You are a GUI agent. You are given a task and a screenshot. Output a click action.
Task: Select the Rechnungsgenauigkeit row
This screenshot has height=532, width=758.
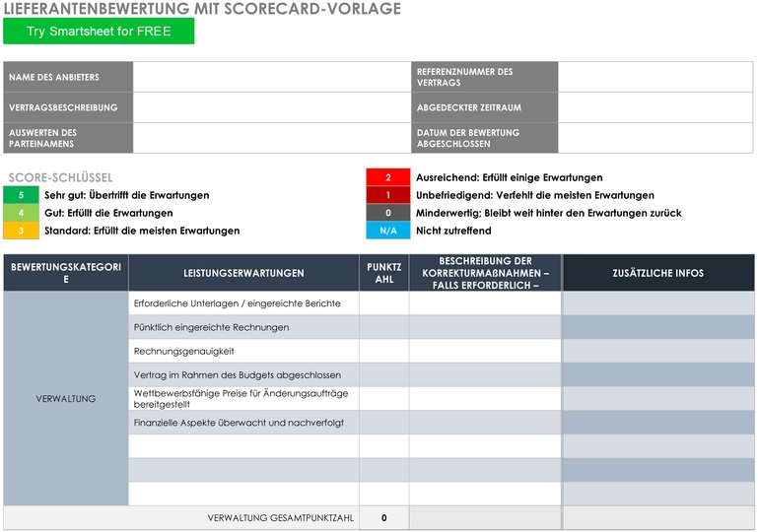pyautogui.click(x=441, y=351)
